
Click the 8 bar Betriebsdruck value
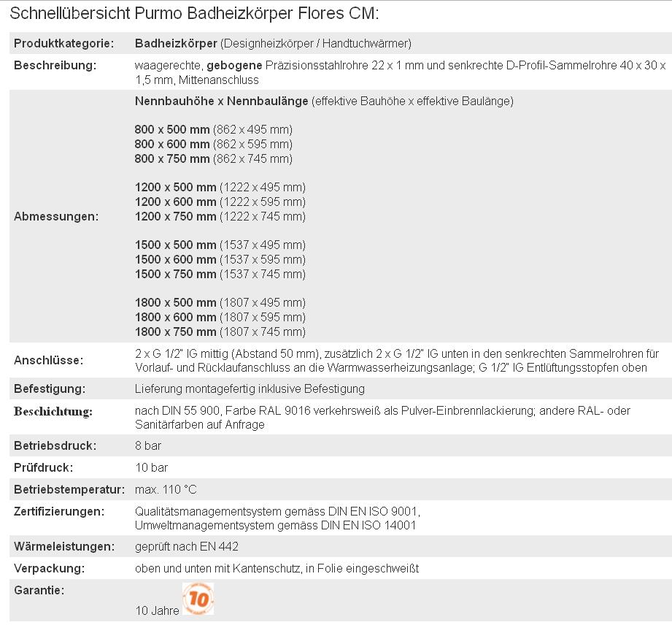pyautogui.click(x=148, y=445)
